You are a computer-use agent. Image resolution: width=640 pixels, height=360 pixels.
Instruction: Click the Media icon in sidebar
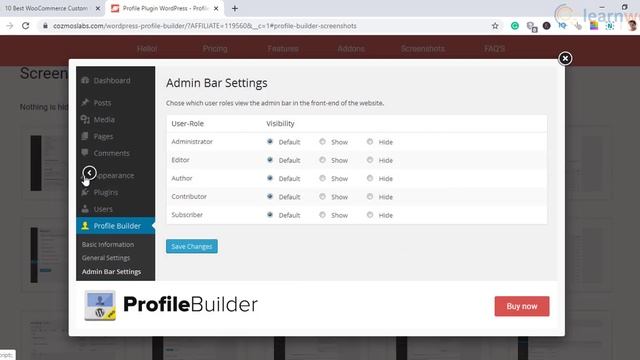click(x=85, y=119)
